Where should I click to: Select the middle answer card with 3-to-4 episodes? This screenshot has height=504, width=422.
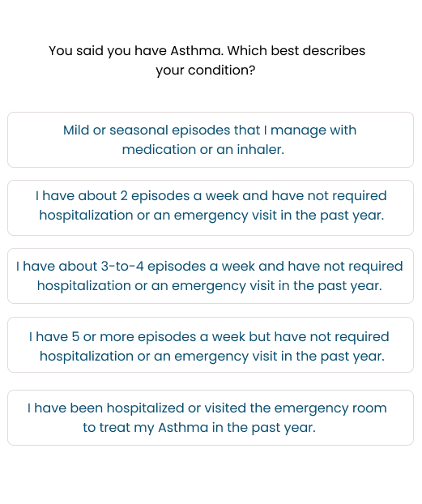point(211,275)
